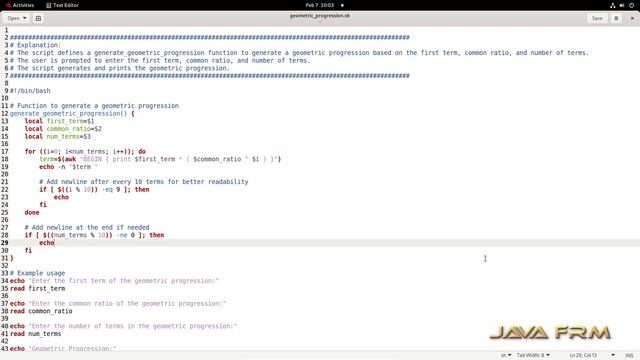640x360 pixels.
Task: Open the Tab Width 8 selector
Action: coord(533,355)
